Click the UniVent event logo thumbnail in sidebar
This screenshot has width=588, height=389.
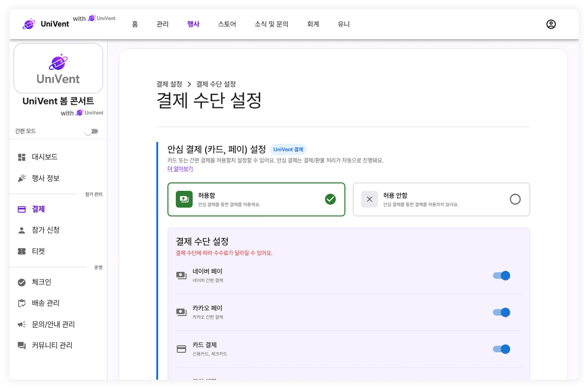pyautogui.click(x=58, y=68)
